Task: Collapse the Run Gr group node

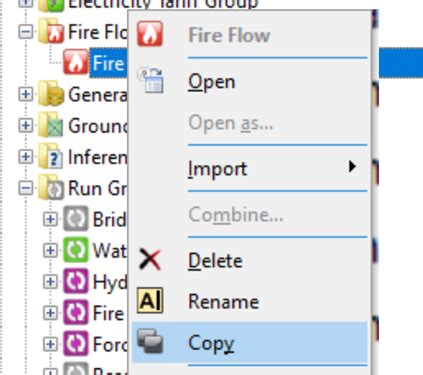Action: pyautogui.click(x=26, y=188)
